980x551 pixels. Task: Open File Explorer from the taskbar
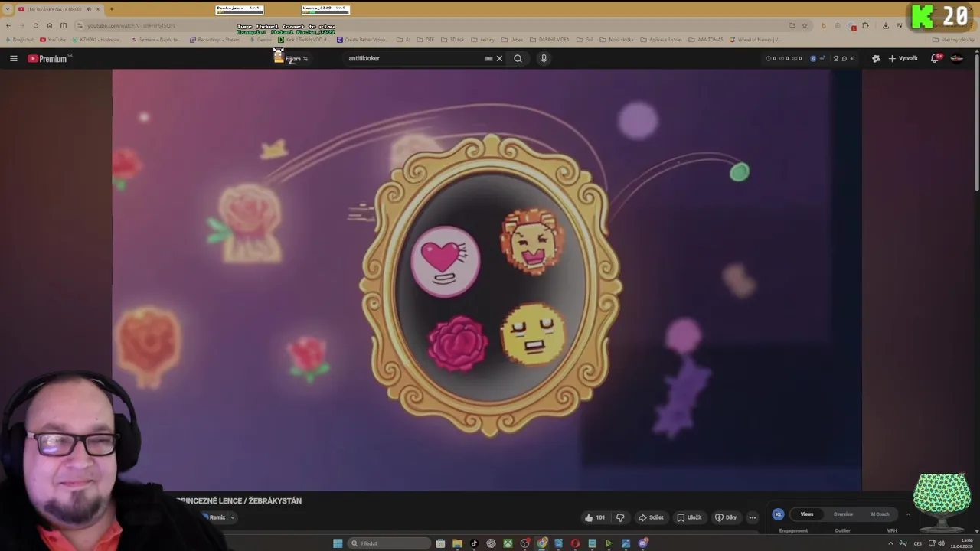[x=457, y=543]
